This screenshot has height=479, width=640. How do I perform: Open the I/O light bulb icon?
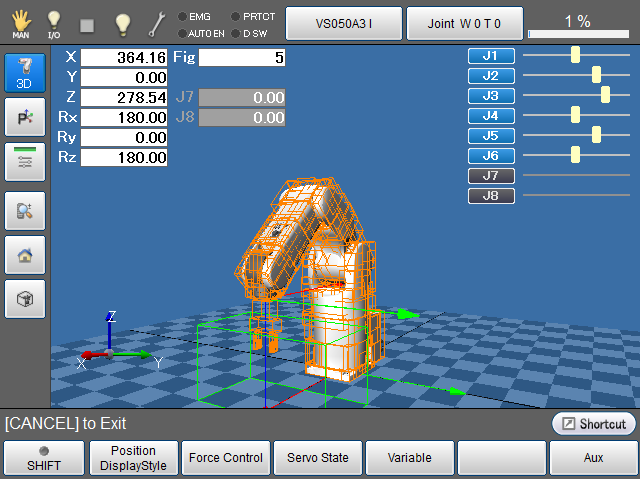coord(54,22)
